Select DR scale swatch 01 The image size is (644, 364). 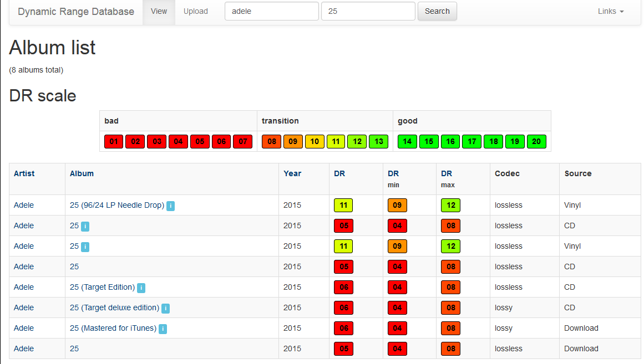coord(114,142)
